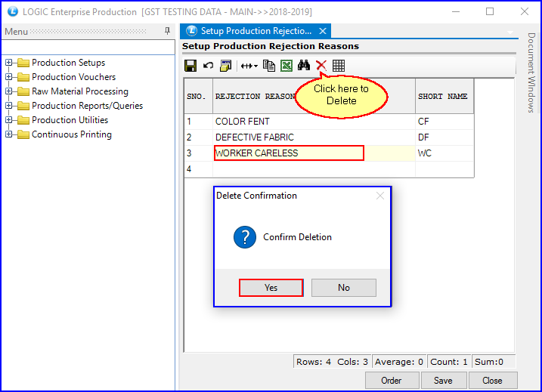542x392 pixels.
Task: Pin the Menu panel with pushpin
Action: pos(168,31)
